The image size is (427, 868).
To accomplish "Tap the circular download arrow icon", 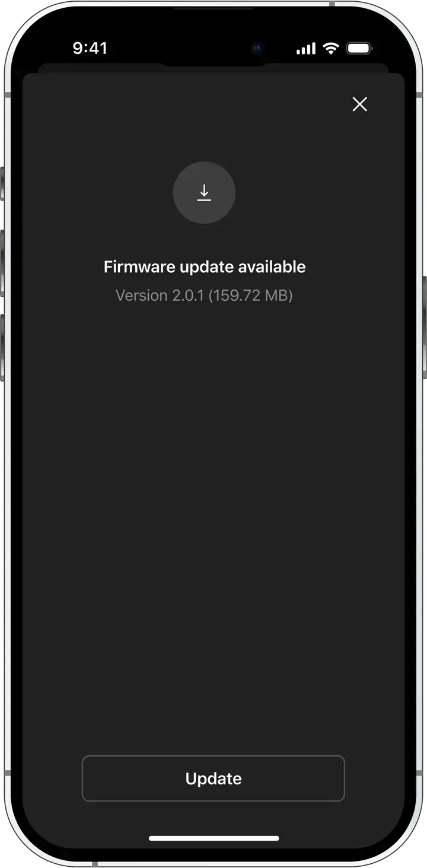I will click(204, 193).
